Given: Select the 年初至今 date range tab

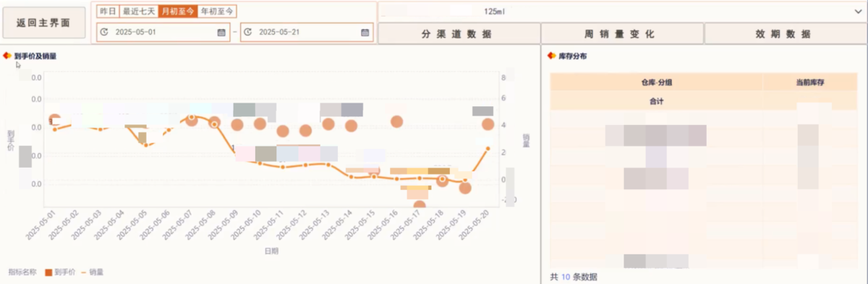Looking at the screenshot, I should pyautogui.click(x=217, y=12).
